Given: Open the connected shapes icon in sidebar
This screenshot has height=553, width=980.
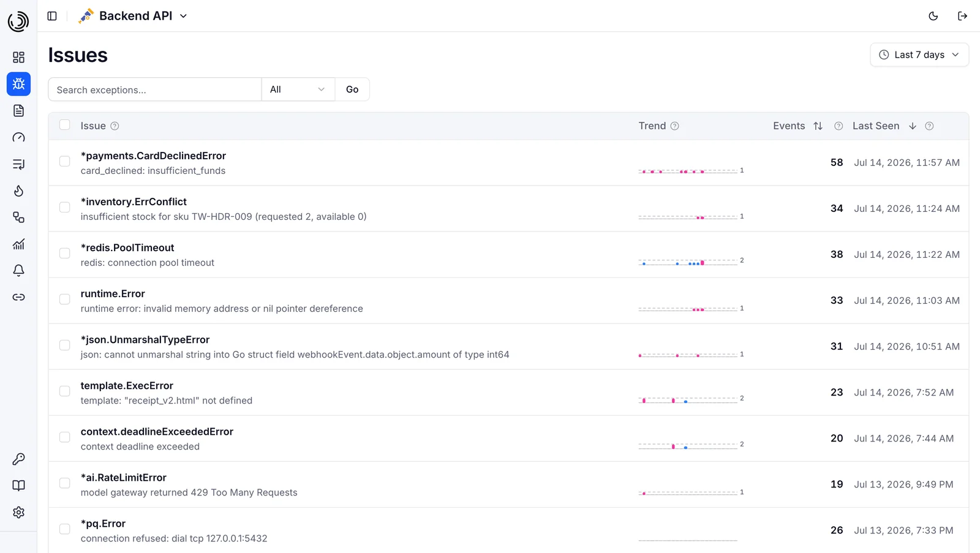Looking at the screenshot, I should (18, 217).
